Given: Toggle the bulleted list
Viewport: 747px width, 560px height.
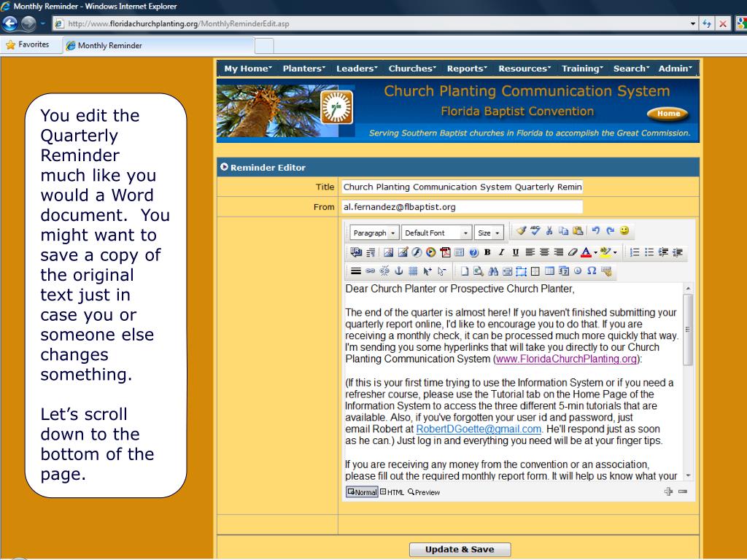Looking at the screenshot, I should (x=649, y=252).
